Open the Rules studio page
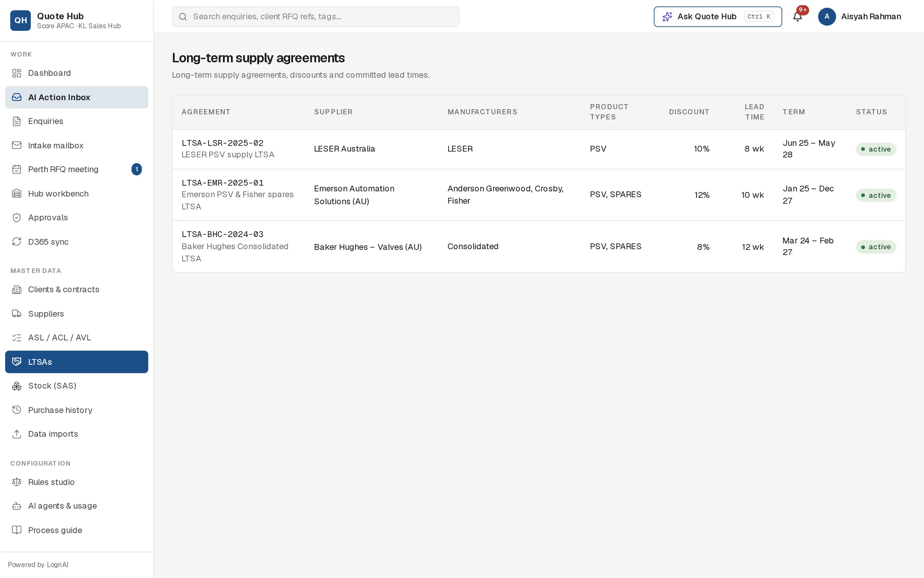Screen dimensions: 924x578 click(x=77, y=482)
